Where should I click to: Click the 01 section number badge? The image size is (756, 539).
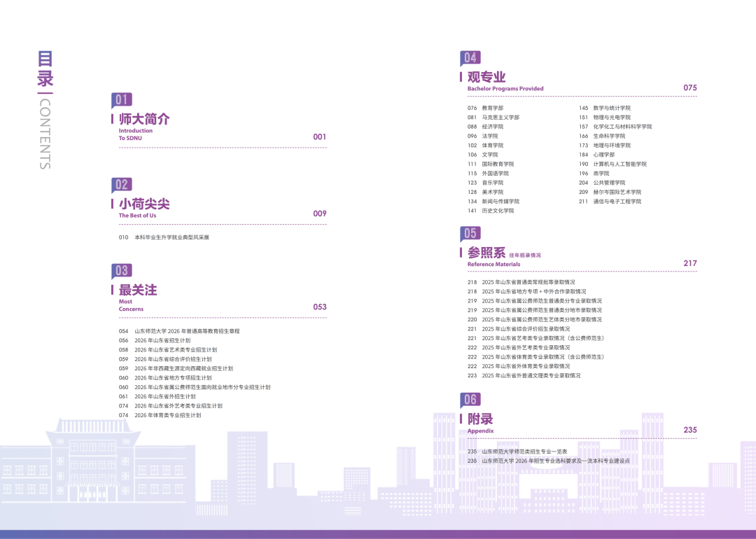coord(122,100)
